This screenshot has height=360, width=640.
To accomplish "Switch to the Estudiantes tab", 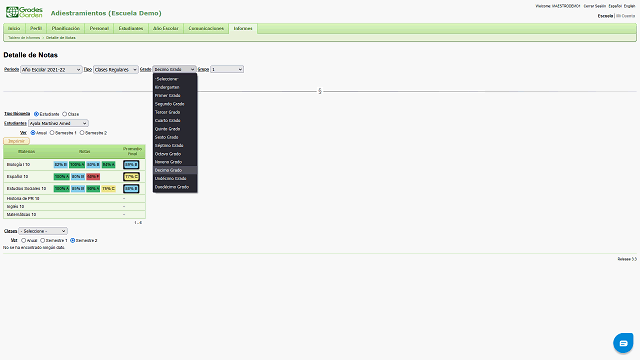I will click(131, 28).
